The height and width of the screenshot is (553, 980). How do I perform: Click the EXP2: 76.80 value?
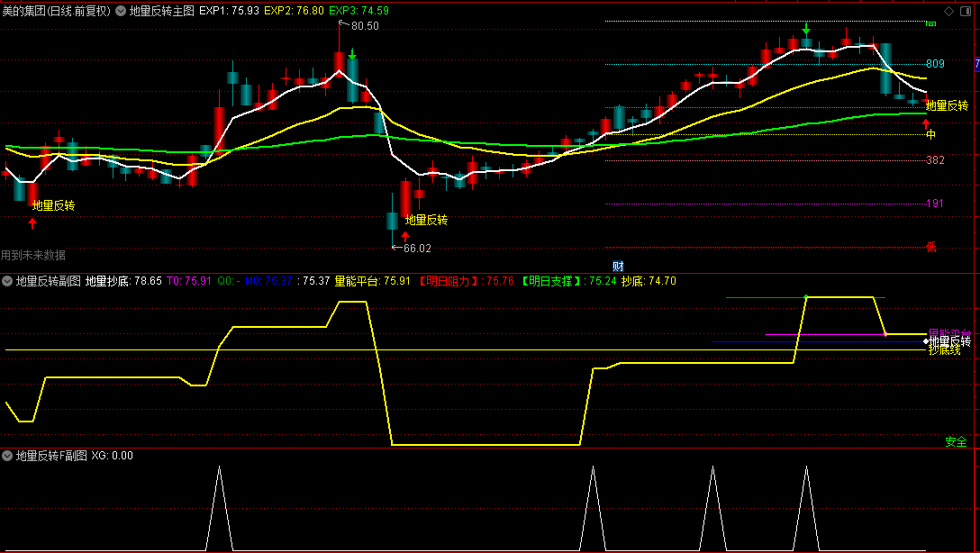294,11
